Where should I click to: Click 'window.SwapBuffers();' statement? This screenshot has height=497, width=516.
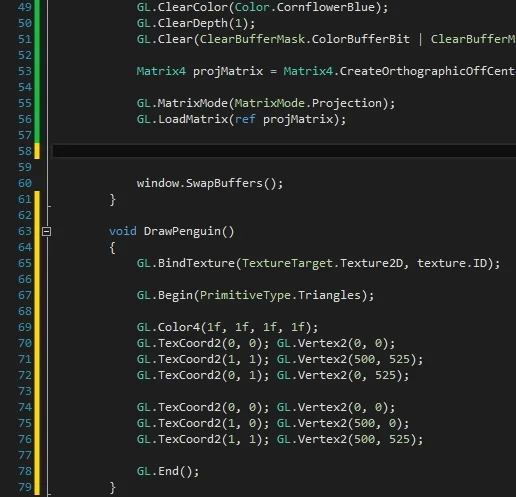coord(210,183)
